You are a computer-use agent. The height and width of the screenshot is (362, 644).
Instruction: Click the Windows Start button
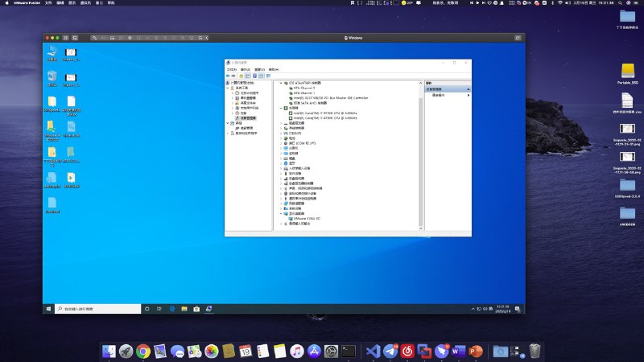pyautogui.click(x=48, y=309)
